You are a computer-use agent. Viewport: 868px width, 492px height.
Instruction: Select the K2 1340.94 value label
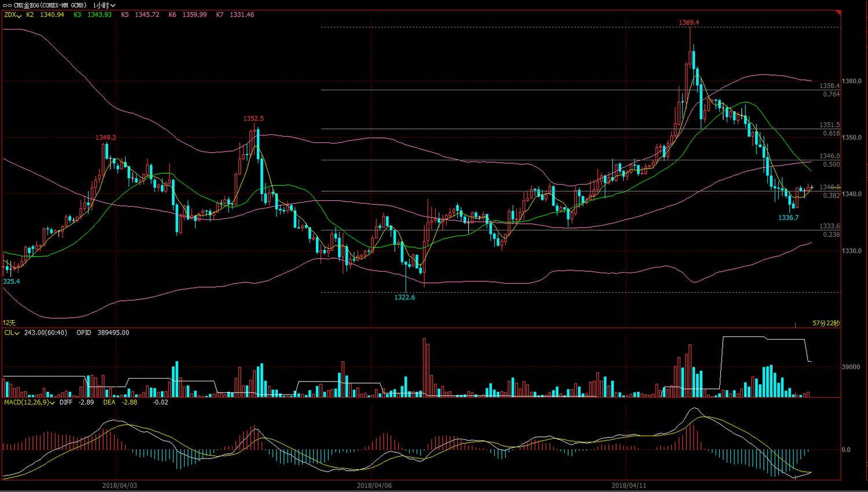[45, 15]
